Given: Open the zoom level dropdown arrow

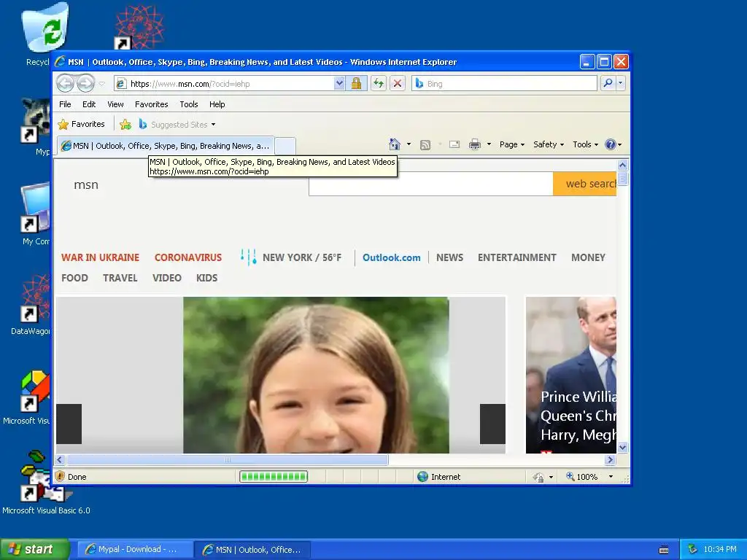Looking at the screenshot, I should [611, 477].
